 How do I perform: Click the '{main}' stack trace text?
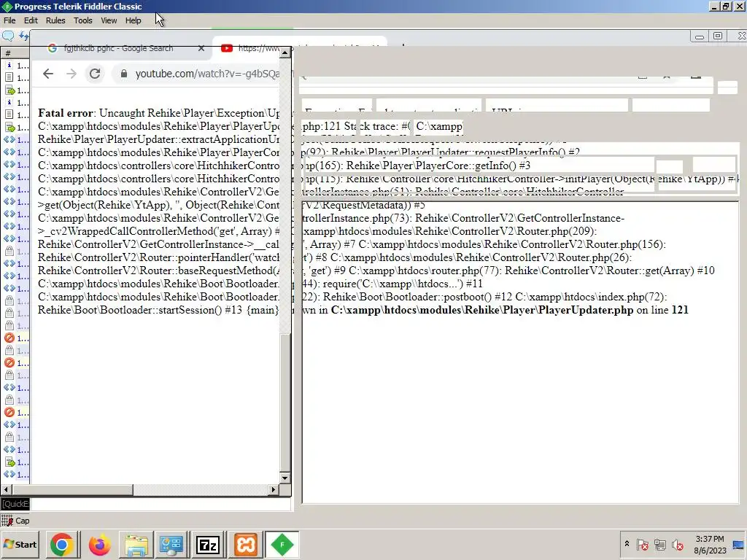[262, 310]
